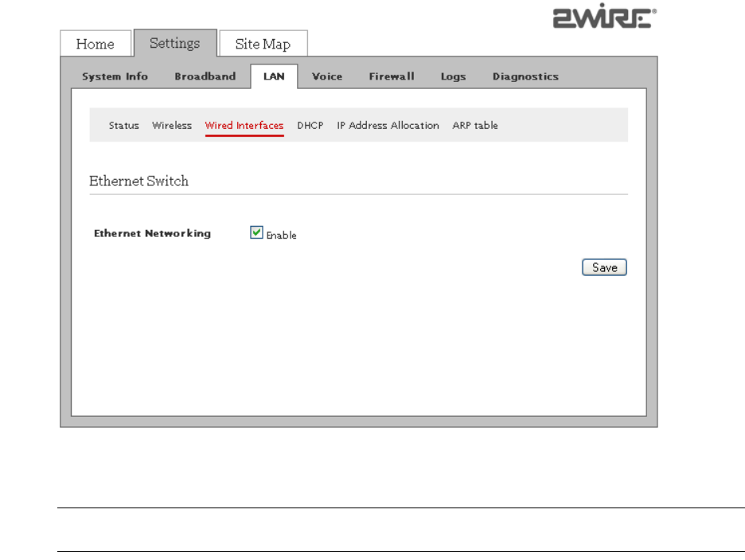Select the Wired Interfaces link

coord(244,126)
